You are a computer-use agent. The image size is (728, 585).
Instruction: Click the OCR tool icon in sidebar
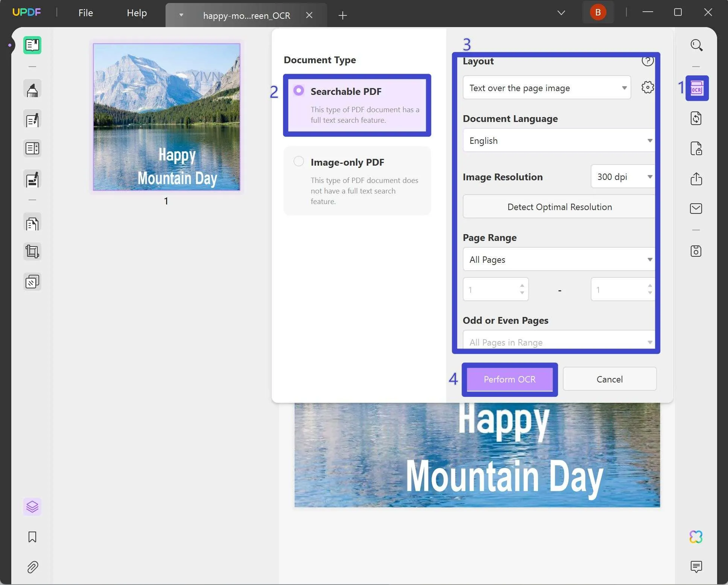pos(696,88)
